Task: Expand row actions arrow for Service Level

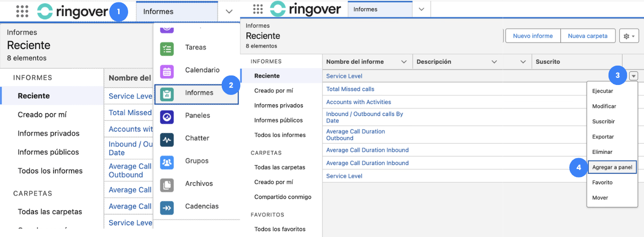Action: click(x=634, y=76)
